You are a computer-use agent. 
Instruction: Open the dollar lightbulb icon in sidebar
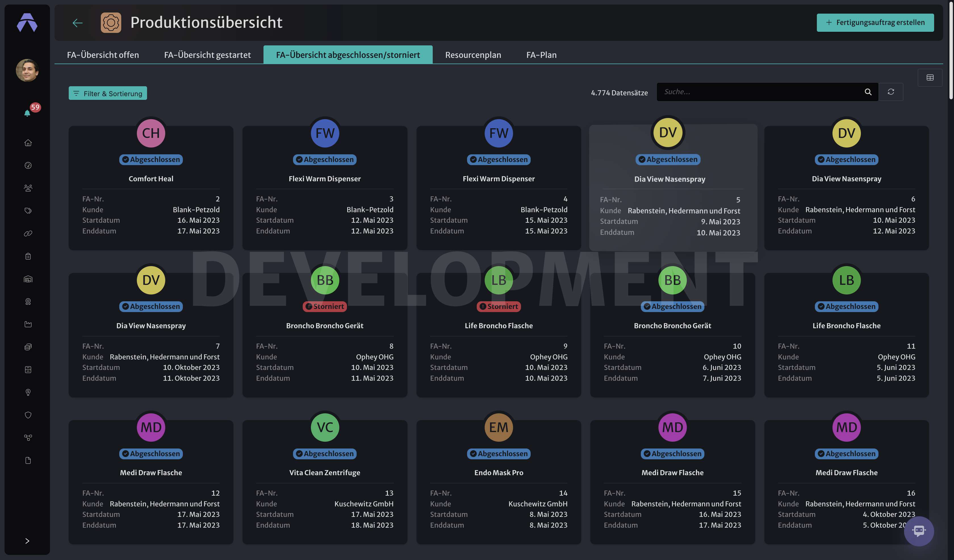[x=28, y=392]
